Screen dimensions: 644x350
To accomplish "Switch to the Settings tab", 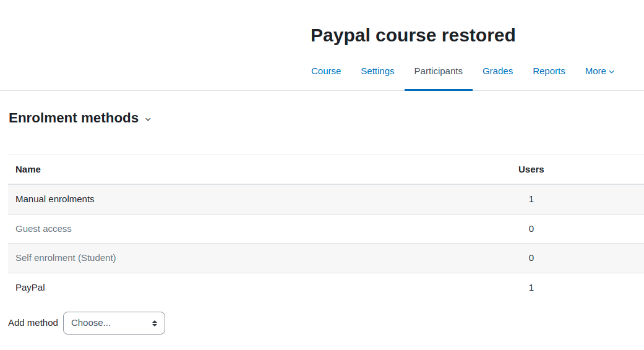I will tap(377, 71).
